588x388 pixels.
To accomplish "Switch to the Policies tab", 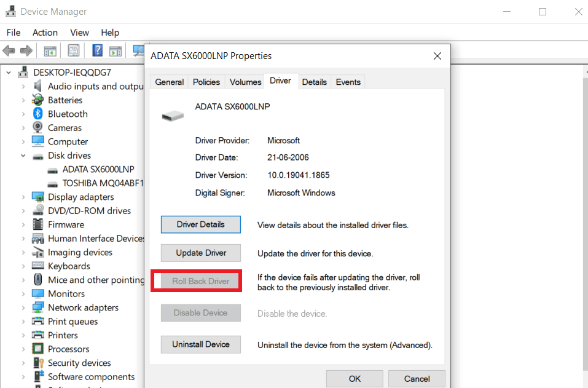I will (206, 82).
